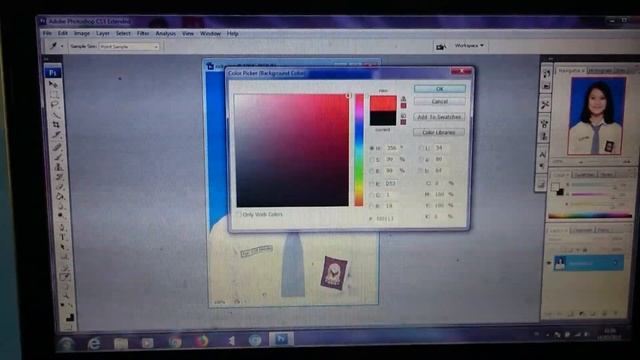
Task: Hide the Background layer eye icon
Action: pos(549,263)
